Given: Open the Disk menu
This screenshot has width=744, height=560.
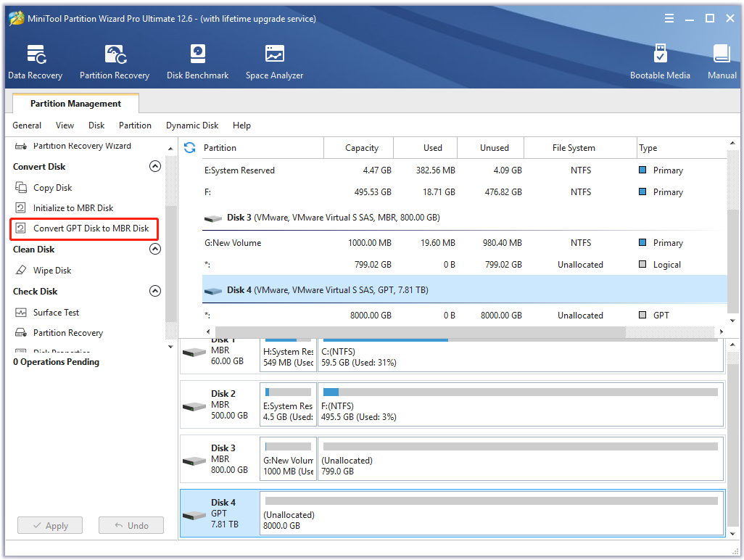Looking at the screenshot, I should (96, 125).
